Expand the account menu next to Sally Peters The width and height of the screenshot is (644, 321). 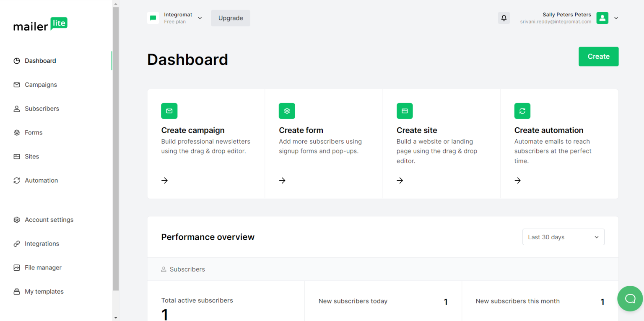coord(616,18)
